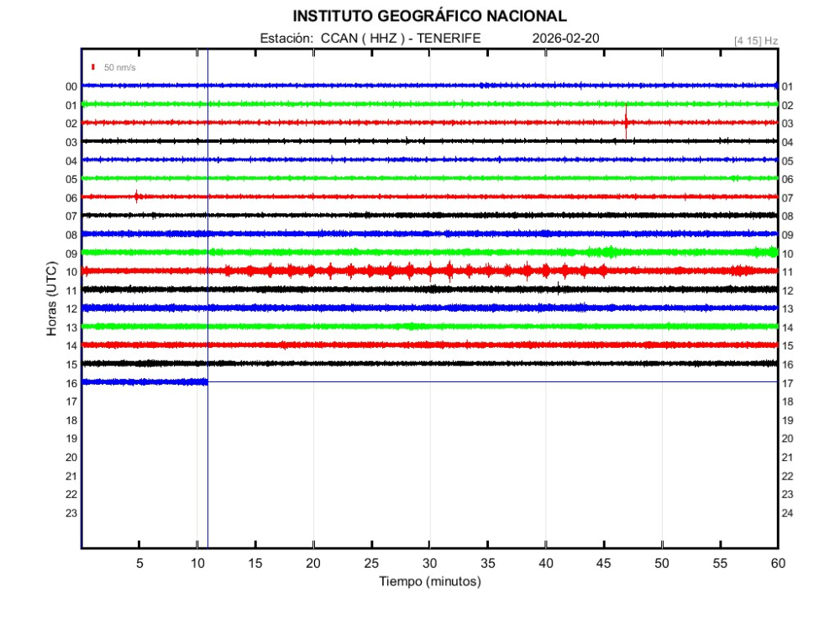
Task: Click the small spike on the 06 hour trace
Action: pos(137,197)
